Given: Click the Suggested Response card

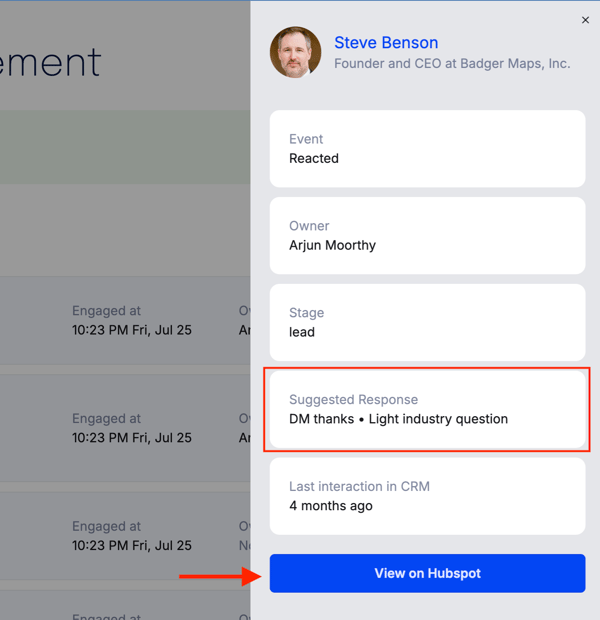Looking at the screenshot, I should coord(427,409).
